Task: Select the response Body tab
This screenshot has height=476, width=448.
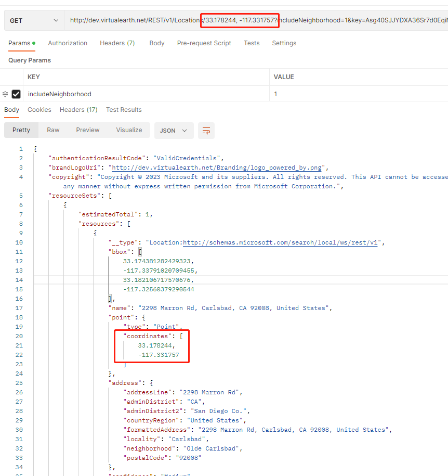Action: pyautogui.click(x=11, y=110)
